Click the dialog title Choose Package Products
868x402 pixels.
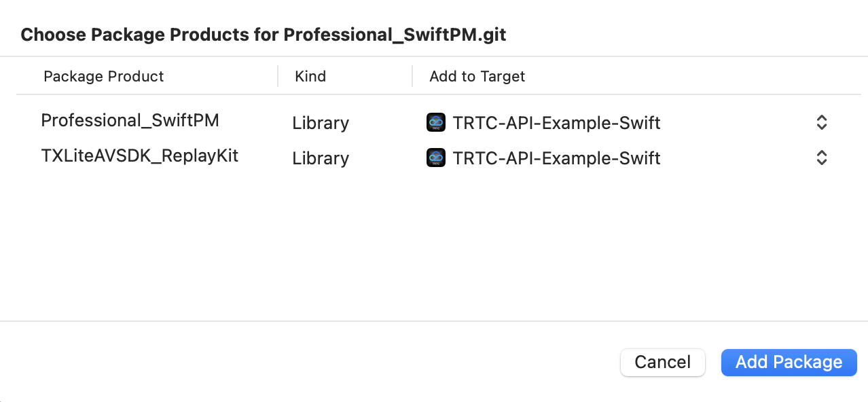tap(263, 35)
